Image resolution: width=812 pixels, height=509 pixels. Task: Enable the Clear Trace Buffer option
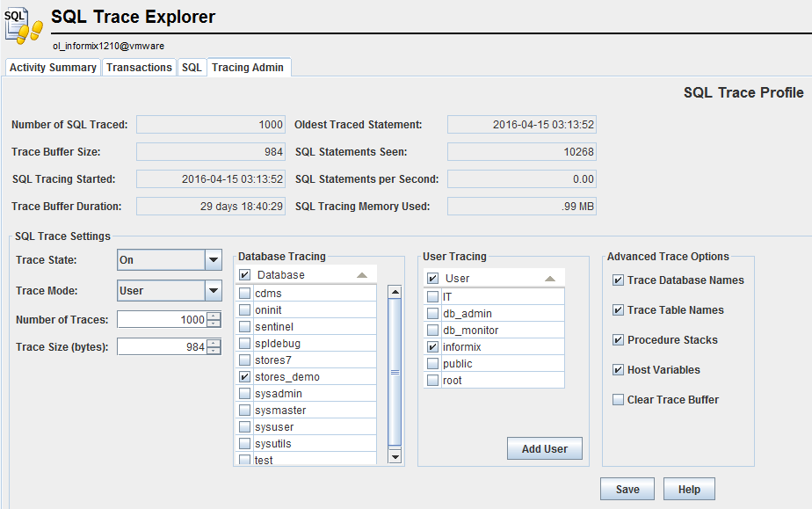tap(618, 400)
